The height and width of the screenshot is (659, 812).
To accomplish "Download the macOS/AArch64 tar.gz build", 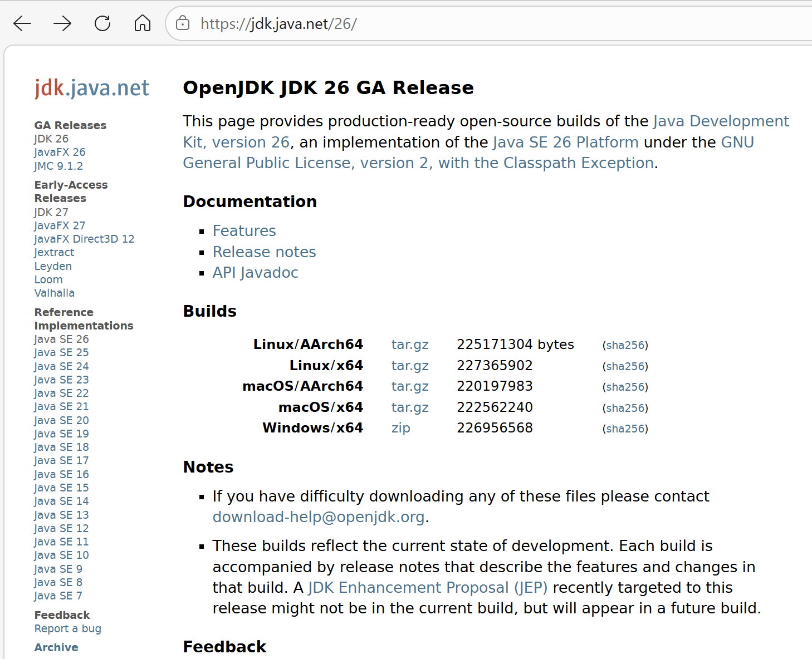I will point(410,386).
